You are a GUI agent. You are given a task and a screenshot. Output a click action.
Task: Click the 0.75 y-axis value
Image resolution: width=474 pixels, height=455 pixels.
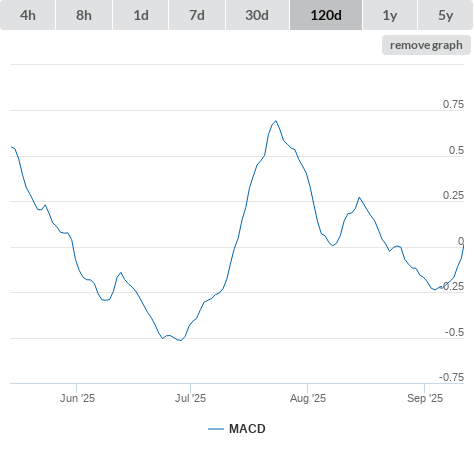pyautogui.click(x=453, y=104)
